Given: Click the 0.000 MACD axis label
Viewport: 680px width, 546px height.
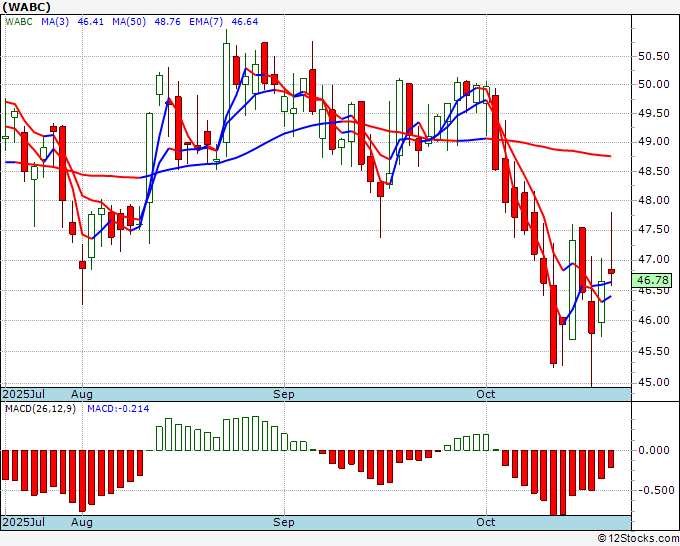Looking at the screenshot, I should coord(654,450).
